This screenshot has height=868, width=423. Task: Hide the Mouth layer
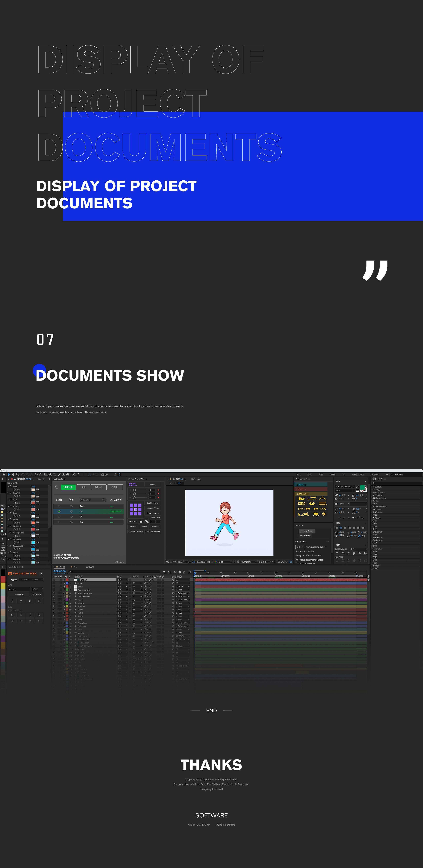(54, 603)
